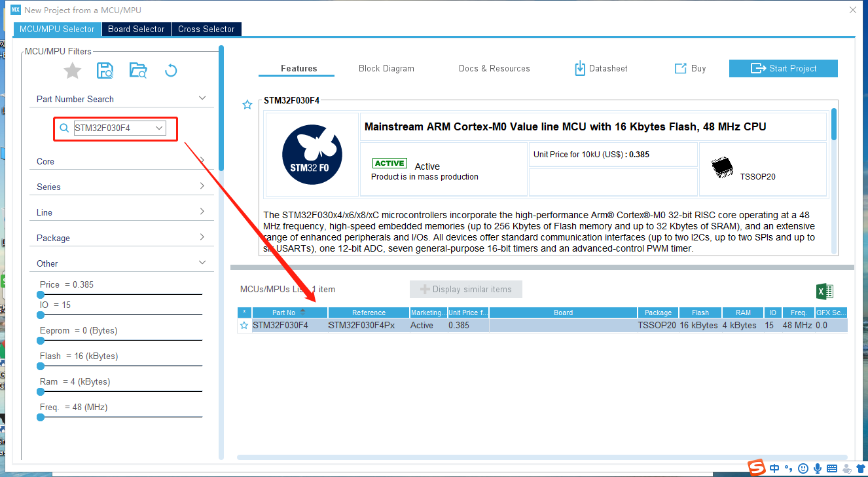Open the Block Diagram tab
The height and width of the screenshot is (477, 868).
(x=386, y=69)
